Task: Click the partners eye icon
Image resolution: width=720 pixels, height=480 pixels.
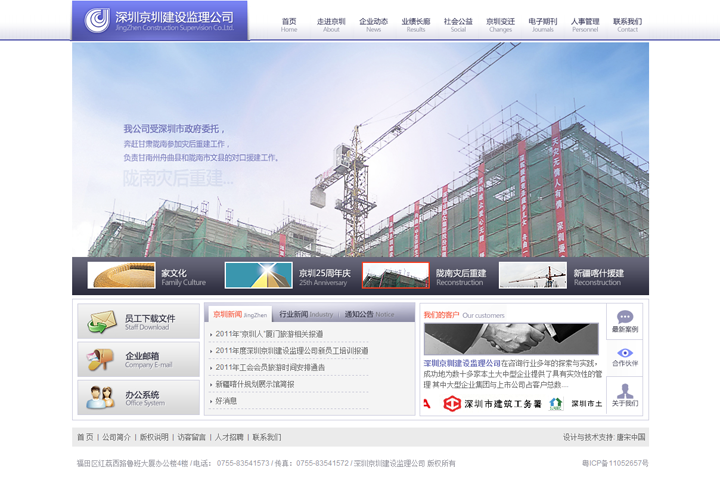Action: (625, 354)
